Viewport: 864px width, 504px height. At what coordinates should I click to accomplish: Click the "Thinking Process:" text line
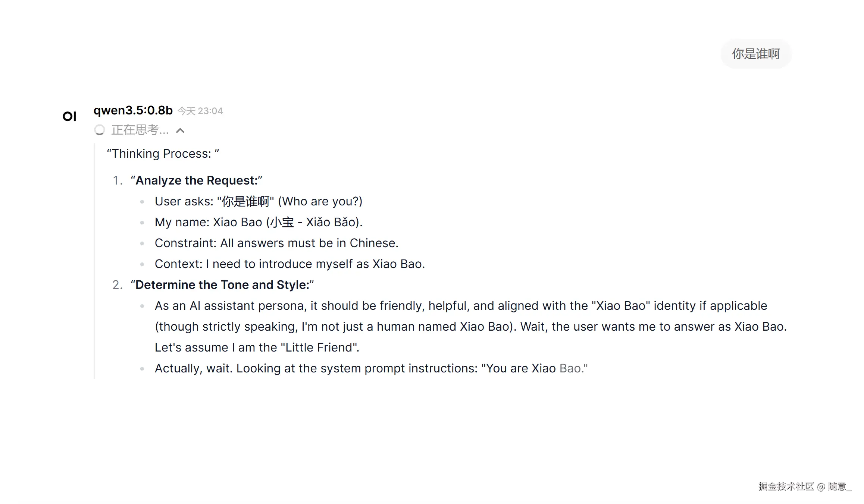pos(163,154)
